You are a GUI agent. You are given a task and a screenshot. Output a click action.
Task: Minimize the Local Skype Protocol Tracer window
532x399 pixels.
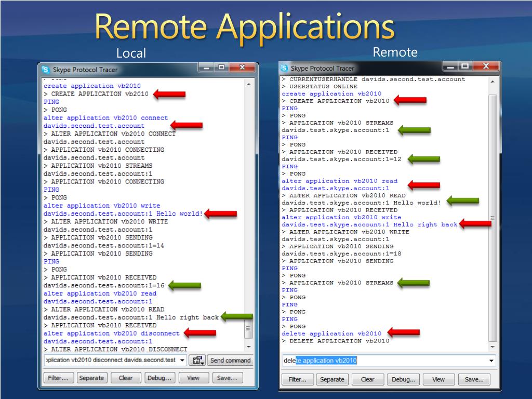pos(206,68)
